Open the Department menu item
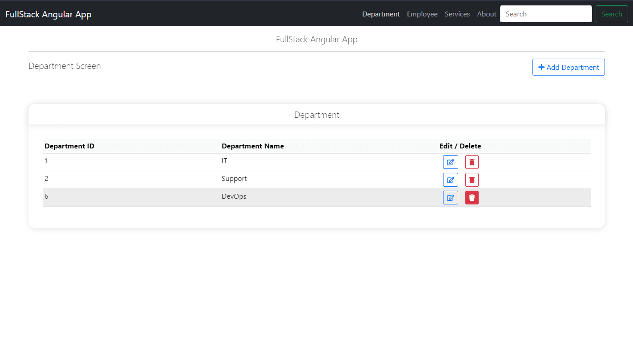This screenshot has height=364, width=633. [381, 14]
